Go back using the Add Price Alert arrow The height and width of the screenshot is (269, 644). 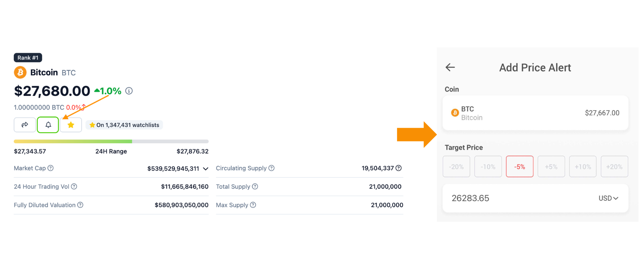click(x=450, y=67)
